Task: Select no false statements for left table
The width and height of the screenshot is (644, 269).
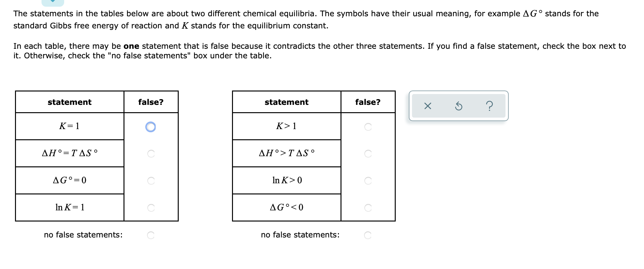Action: (x=150, y=235)
